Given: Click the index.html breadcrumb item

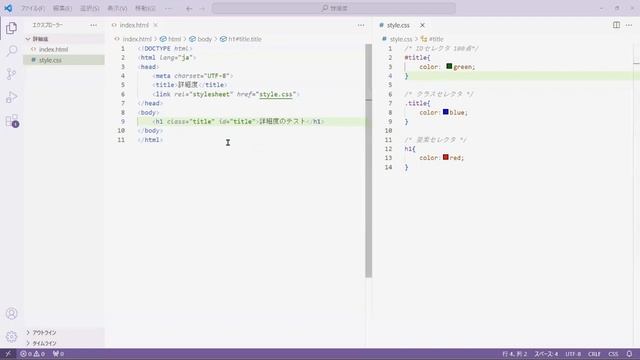Looking at the screenshot, I should point(137,39).
